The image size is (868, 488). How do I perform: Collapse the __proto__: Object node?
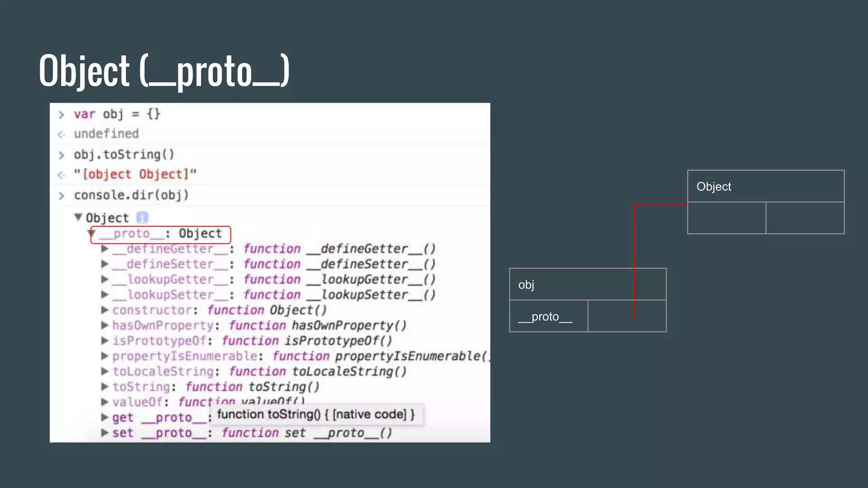(x=92, y=233)
